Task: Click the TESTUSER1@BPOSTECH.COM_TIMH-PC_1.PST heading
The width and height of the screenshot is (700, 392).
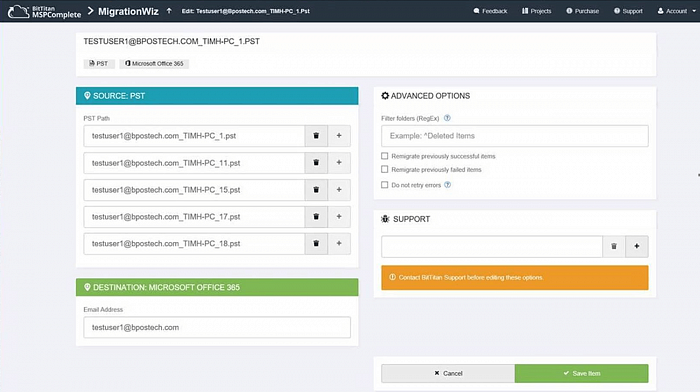Action: 171,42
